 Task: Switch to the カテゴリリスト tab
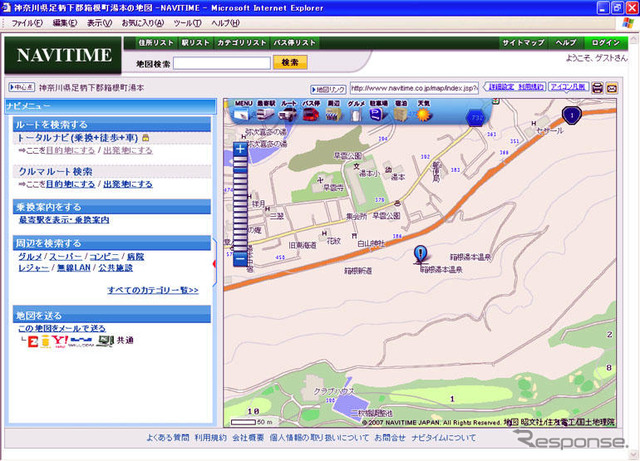point(241,42)
